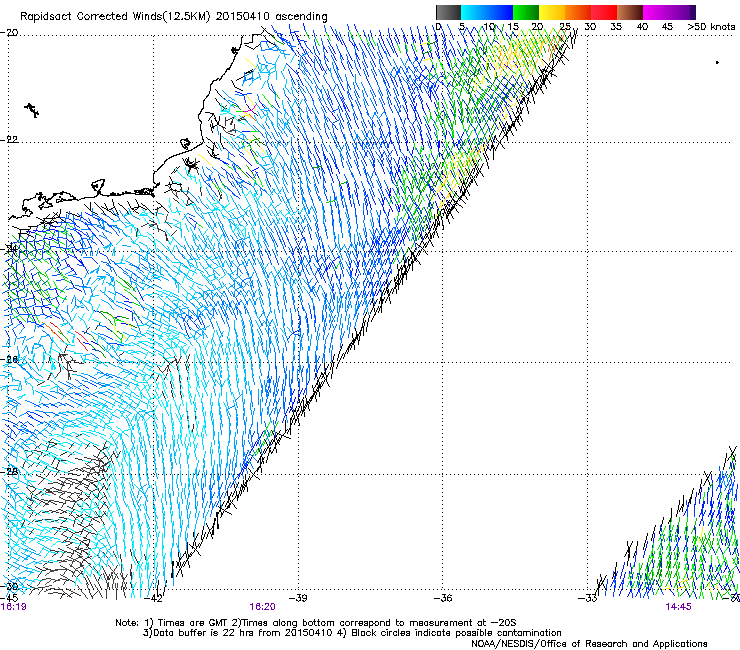Click the '-28' latitude label

pos(10,471)
